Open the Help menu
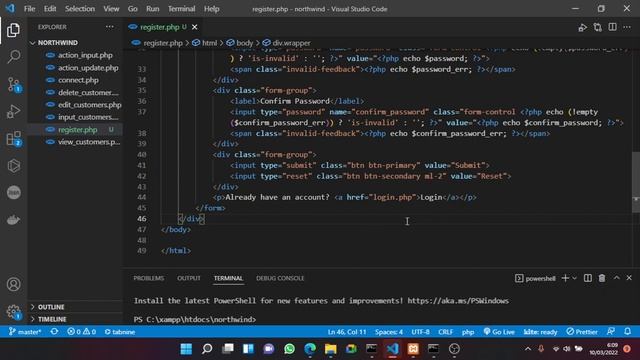 tap(211, 9)
